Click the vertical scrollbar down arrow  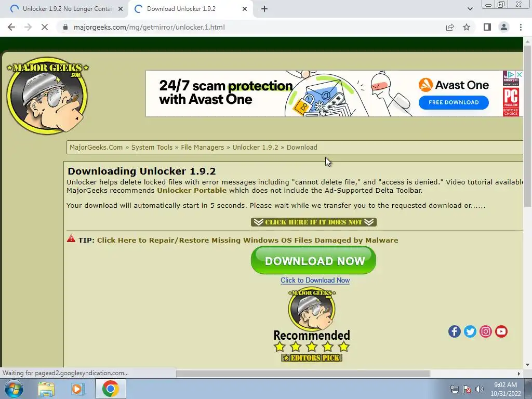[x=527, y=365]
